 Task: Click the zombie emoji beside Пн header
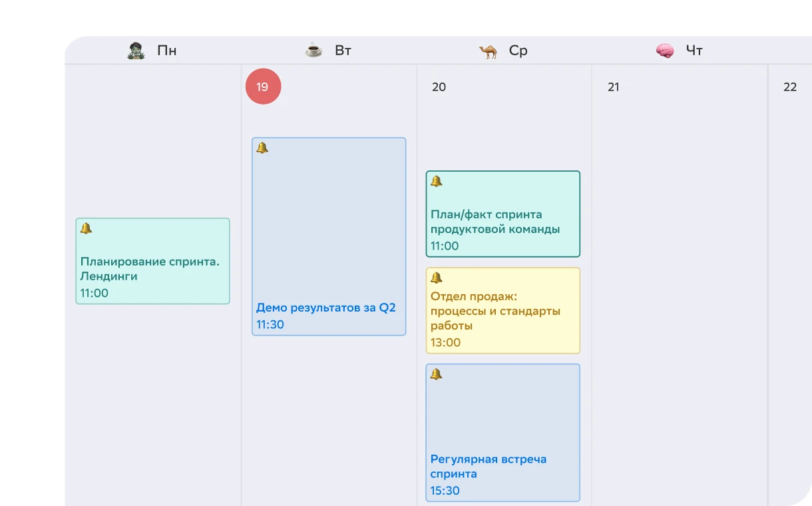coord(136,51)
